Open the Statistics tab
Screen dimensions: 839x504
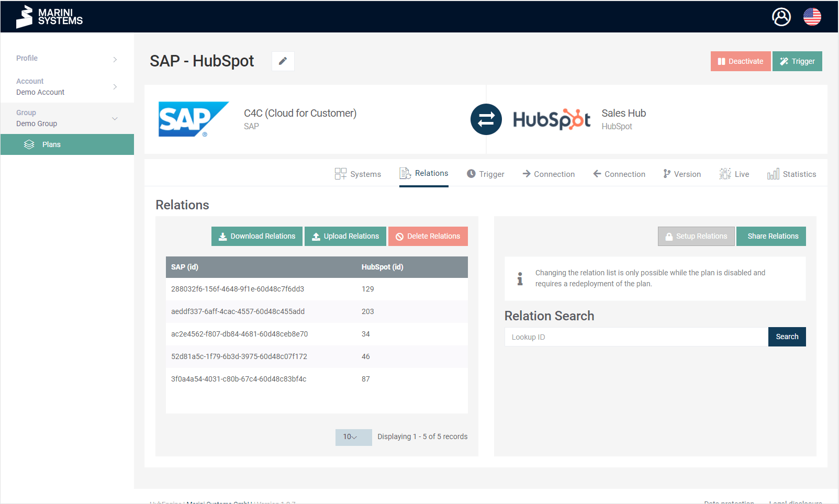792,174
